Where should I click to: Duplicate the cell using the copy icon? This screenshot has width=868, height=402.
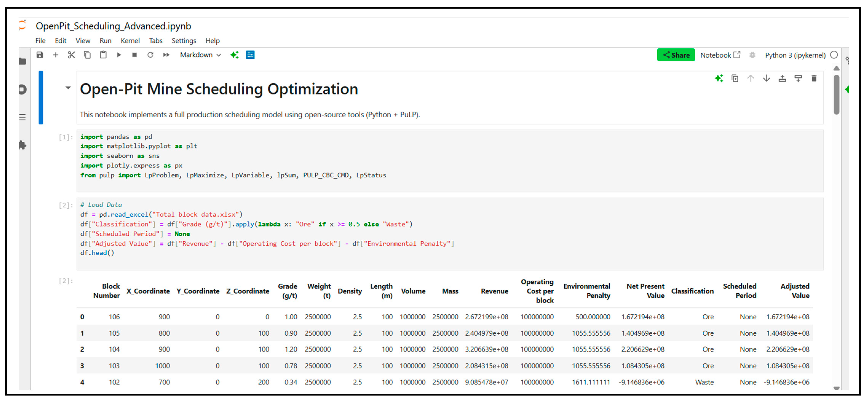(x=735, y=78)
